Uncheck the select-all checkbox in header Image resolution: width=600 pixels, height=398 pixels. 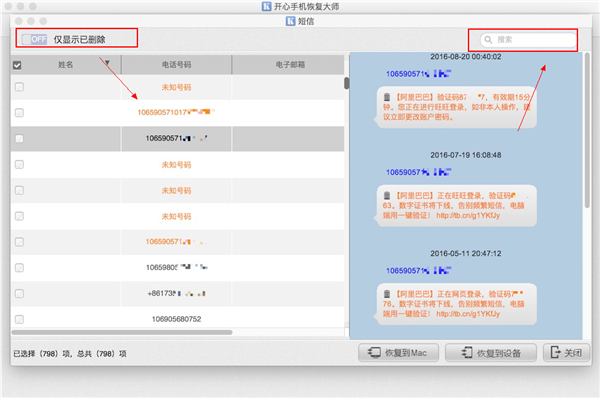(17, 65)
